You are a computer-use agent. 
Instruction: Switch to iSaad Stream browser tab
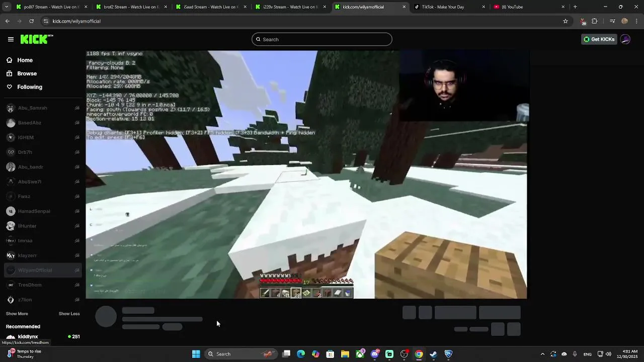(210, 7)
